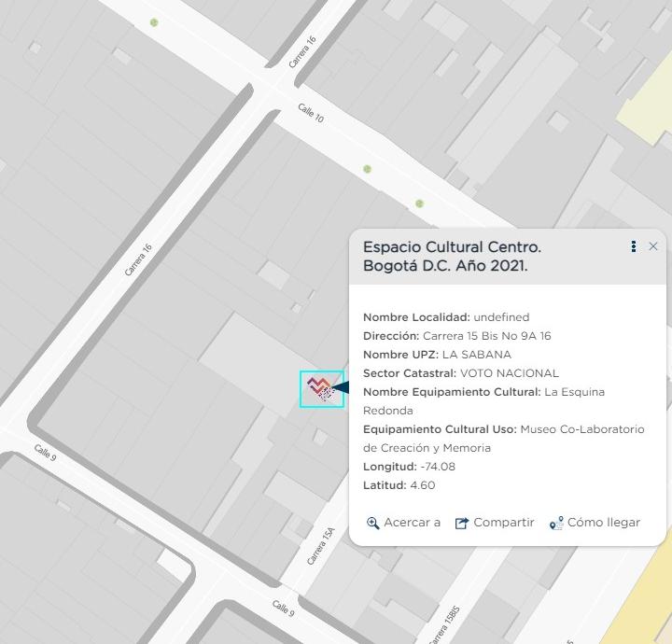Zoom to feature via 'Acercar a' text
Viewport: 672px width, 644px height.
pos(412,523)
